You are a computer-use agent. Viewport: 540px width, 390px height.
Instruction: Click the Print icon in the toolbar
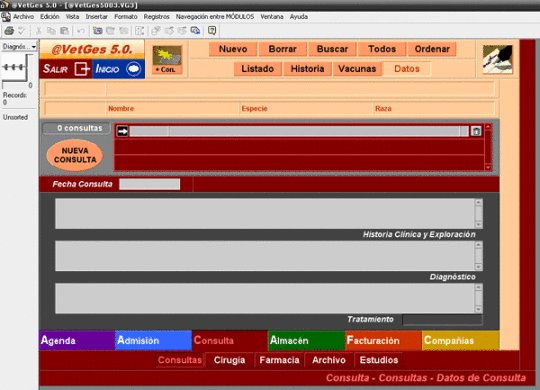(9, 31)
